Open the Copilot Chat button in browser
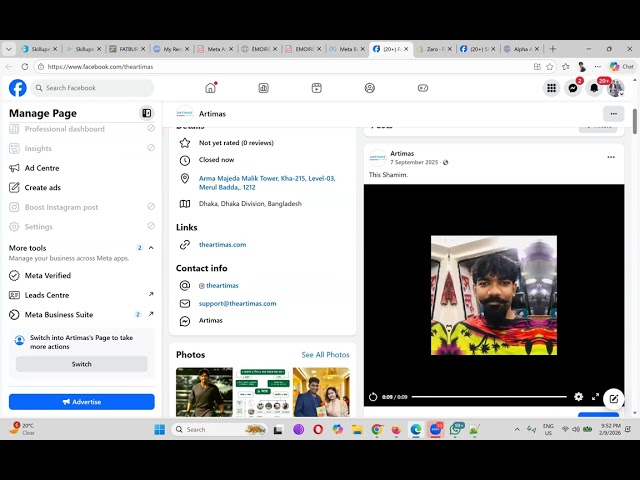 (622, 67)
